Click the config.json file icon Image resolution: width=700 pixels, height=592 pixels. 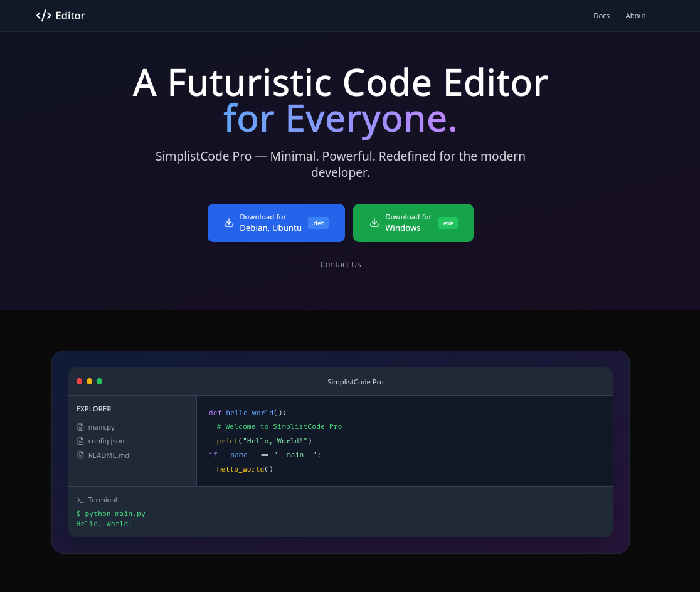(x=80, y=441)
